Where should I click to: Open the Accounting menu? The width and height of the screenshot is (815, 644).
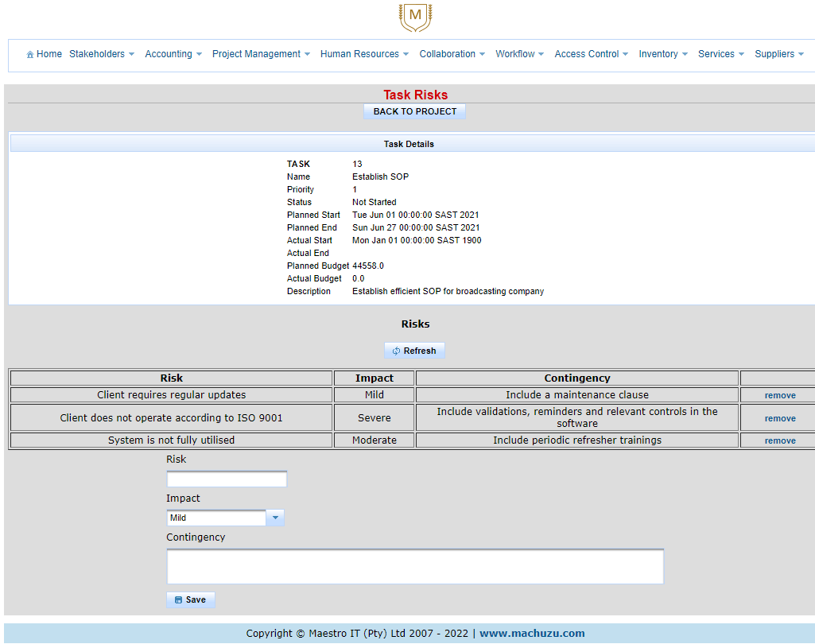pyautogui.click(x=173, y=54)
